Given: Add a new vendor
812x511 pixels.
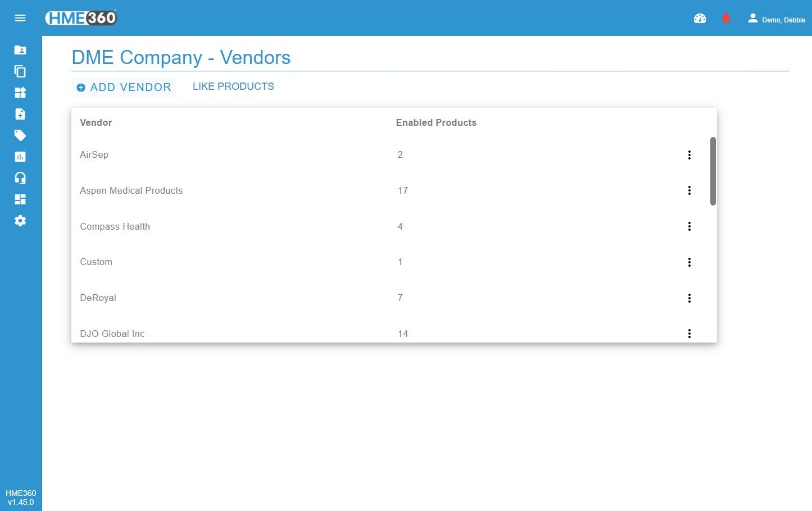Looking at the screenshot, I should [x=124, y=88].
